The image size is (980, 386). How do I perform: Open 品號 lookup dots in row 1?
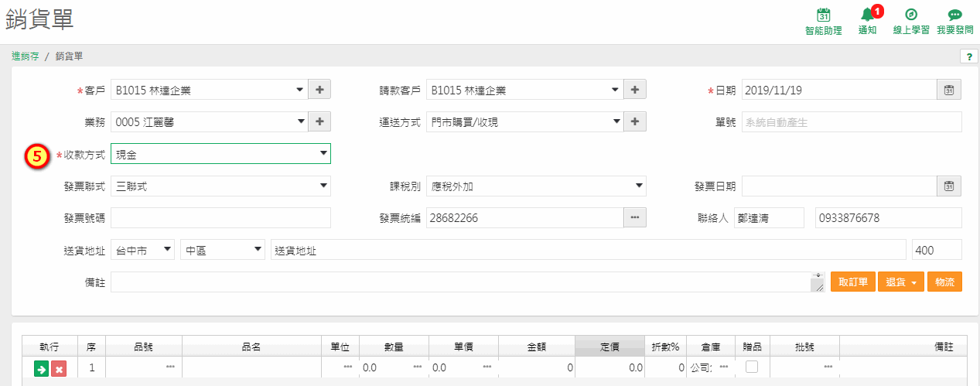[x=170, y=367]
